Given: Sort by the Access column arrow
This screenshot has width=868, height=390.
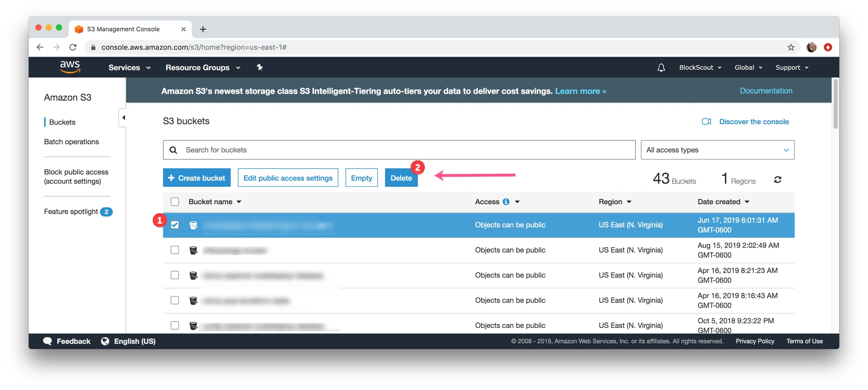Looking at the screenshot, I should pyautogui.click(x=517, y=202).
